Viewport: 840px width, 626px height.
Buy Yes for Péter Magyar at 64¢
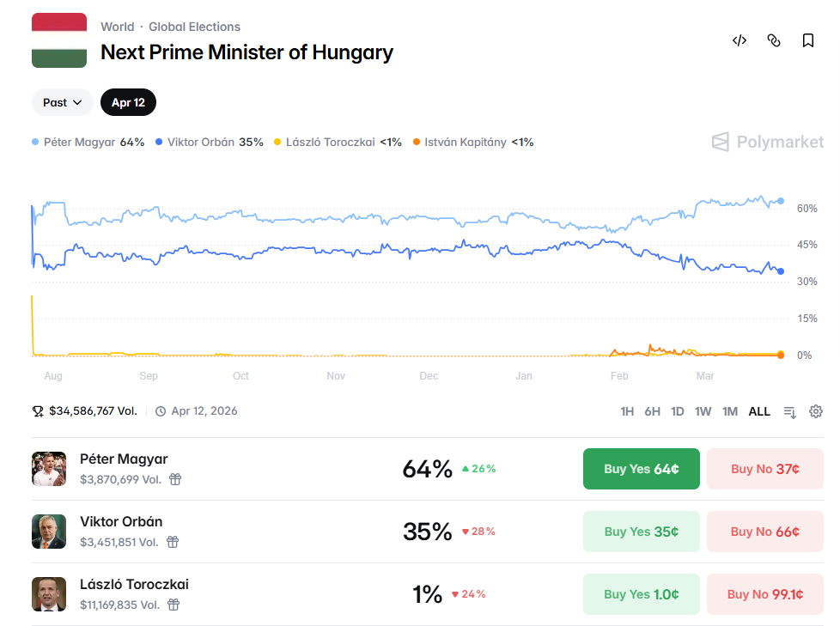point(641,469)
